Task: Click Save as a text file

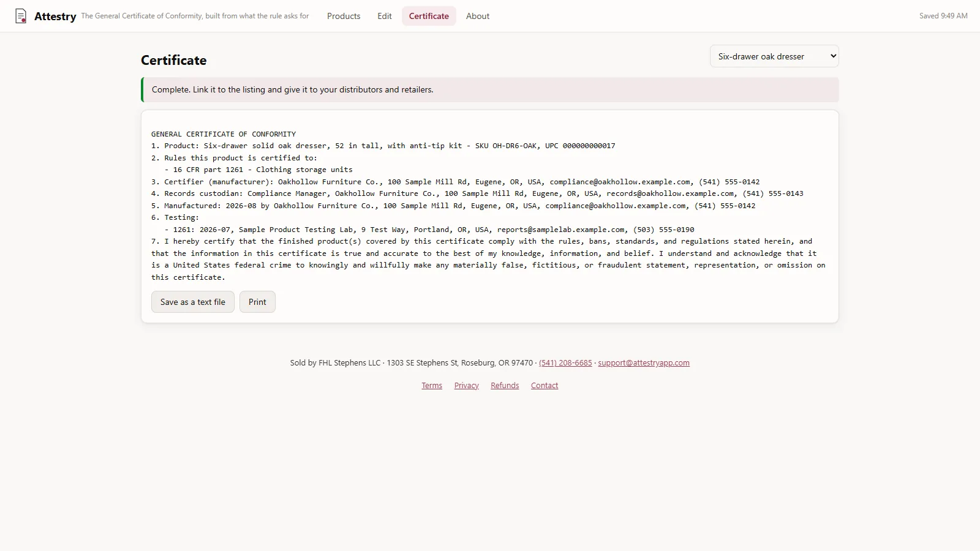Action: (x=193, y=302)
